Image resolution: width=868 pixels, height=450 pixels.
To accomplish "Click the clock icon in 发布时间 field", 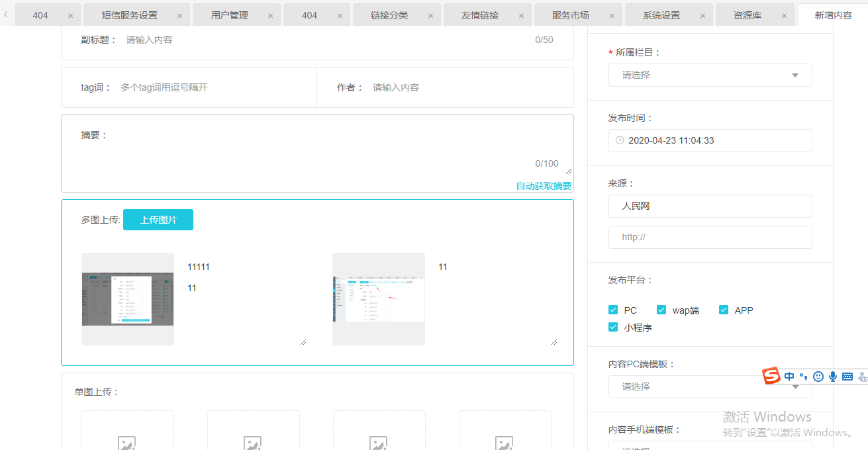I will tap(620, 140).
